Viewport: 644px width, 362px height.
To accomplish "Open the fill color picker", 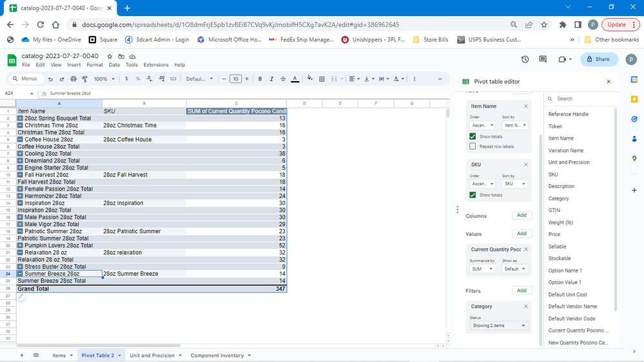I will point(309,79).
